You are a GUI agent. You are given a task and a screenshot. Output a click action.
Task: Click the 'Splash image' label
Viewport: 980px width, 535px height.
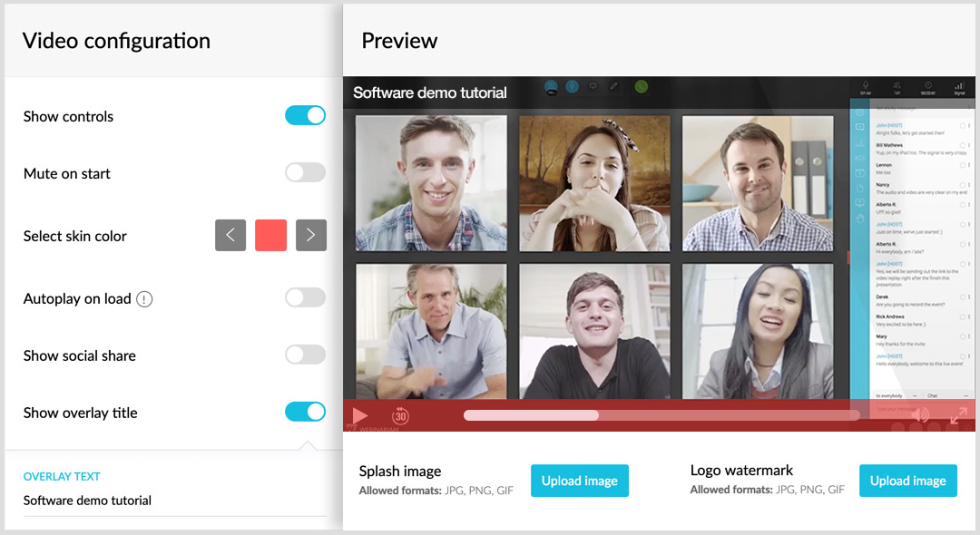[400, 471]
